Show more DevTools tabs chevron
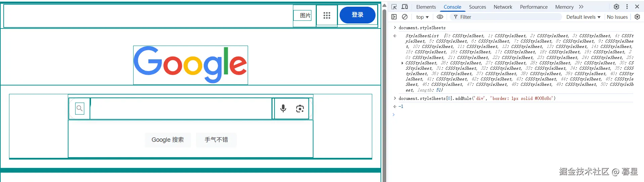 tap(581, 7)
